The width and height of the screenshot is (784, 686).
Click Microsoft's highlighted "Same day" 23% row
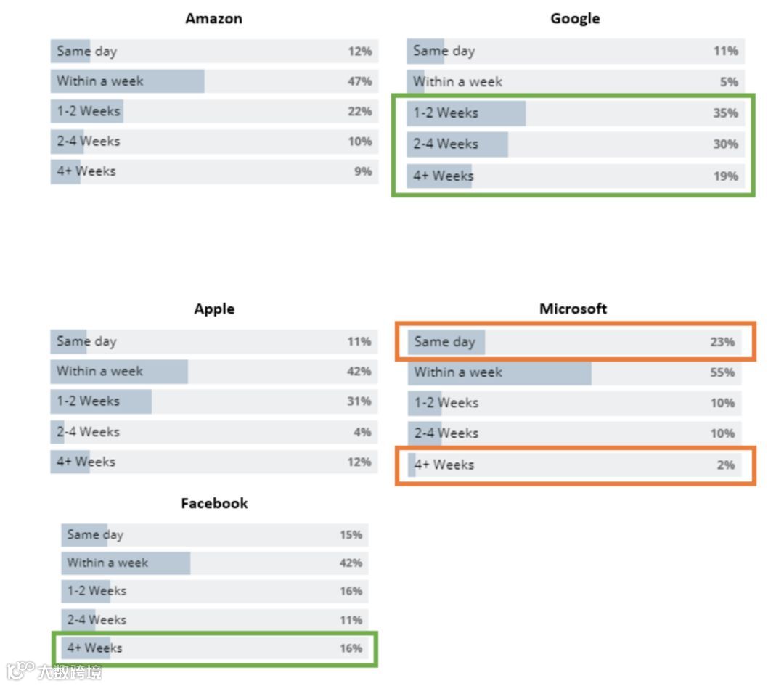[x=575, y=341]
